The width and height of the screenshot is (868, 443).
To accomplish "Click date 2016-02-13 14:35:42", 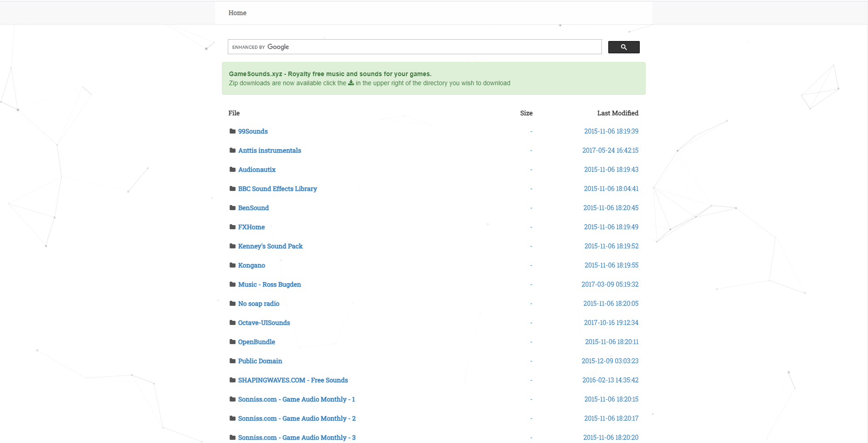I will [x=611, y=380].
